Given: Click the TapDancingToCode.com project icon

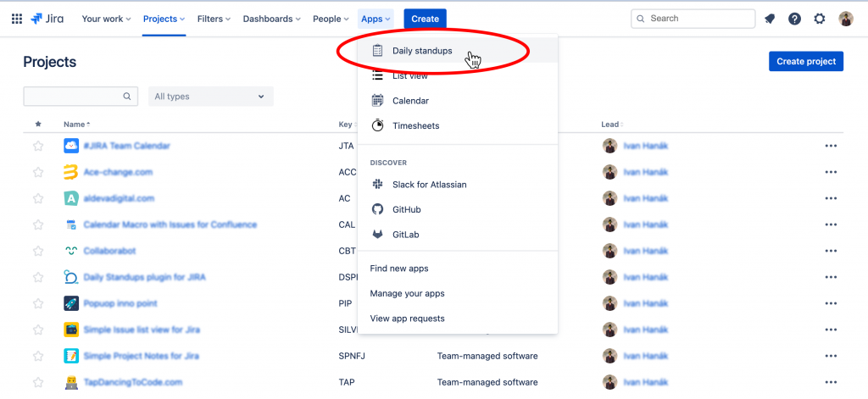Looking at the screenshot, I should (x=71, y=382).
